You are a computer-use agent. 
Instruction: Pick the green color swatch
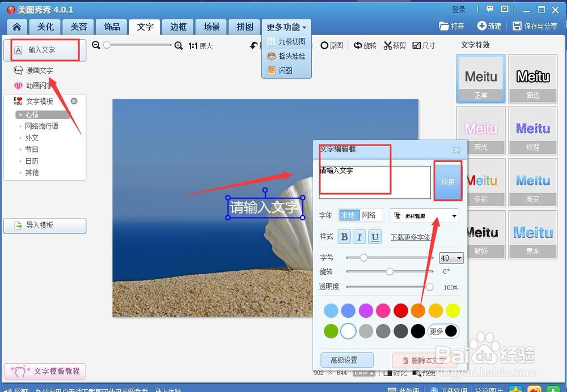[x=331, y=331]
